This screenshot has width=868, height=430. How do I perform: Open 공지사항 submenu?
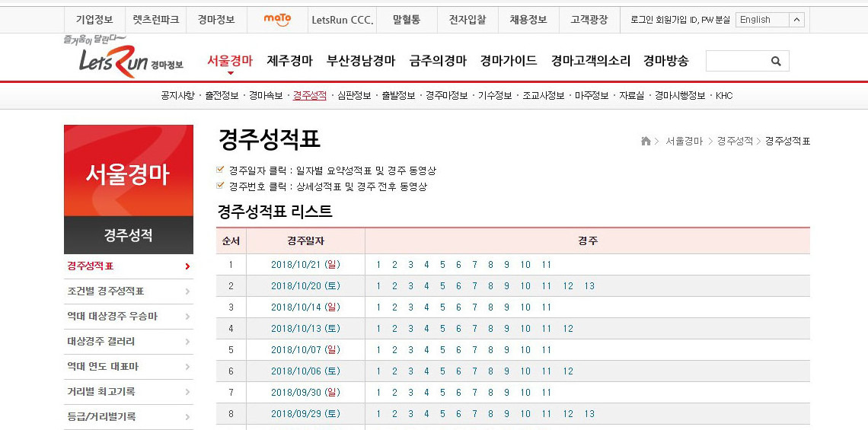[x=177, y=96]
